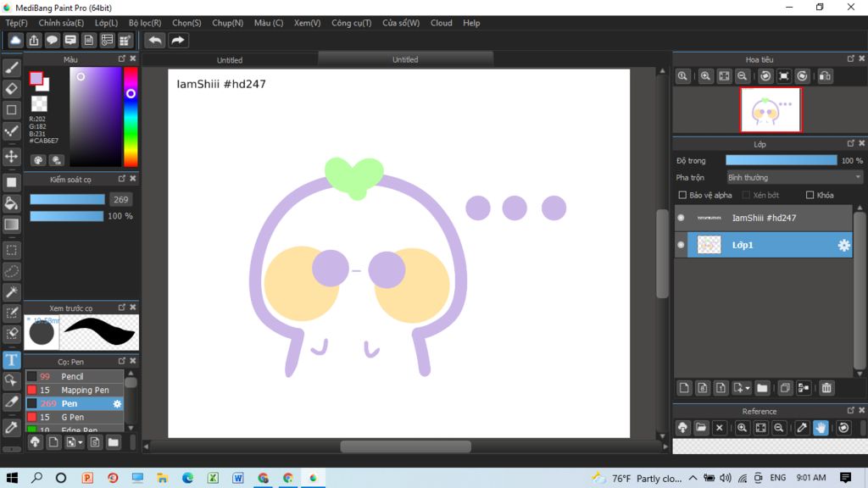868x488 pixels.
Task: Open the taskbar notification center
Action: tap(845, 478)
